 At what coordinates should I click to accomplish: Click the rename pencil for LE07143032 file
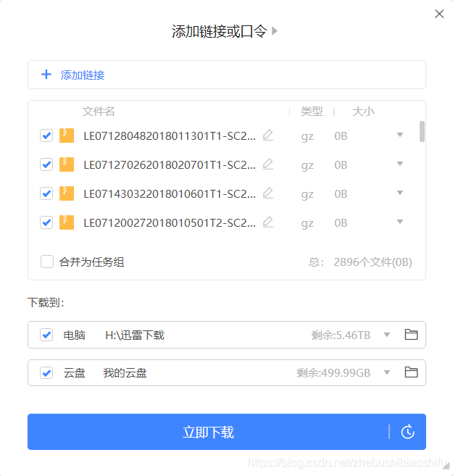point(267,193)
